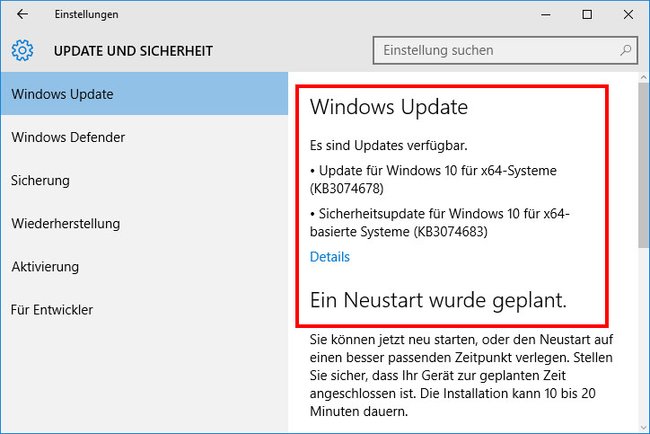Select Für Entwickler option
The height and width of the screenshot is (434, 650).
(144, 310)
